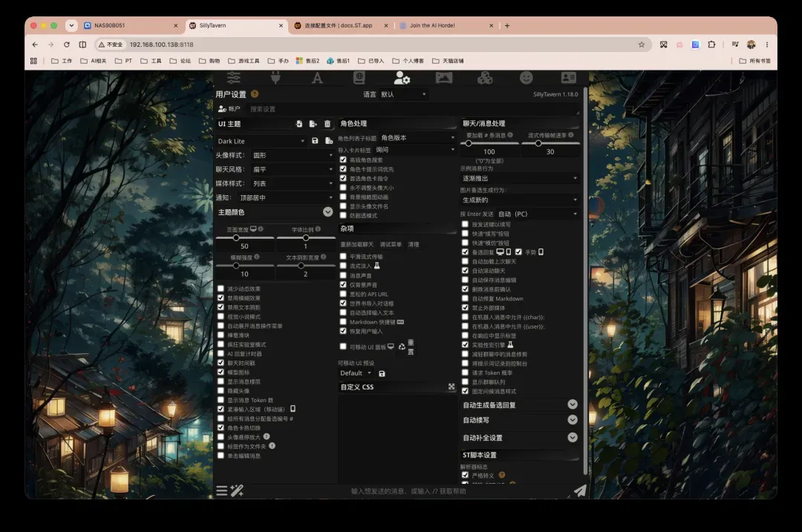Enable the 隐藏头像 checkbox
Image resolution: width=802 pixels, height=532 pixels.
pos(221,390)
